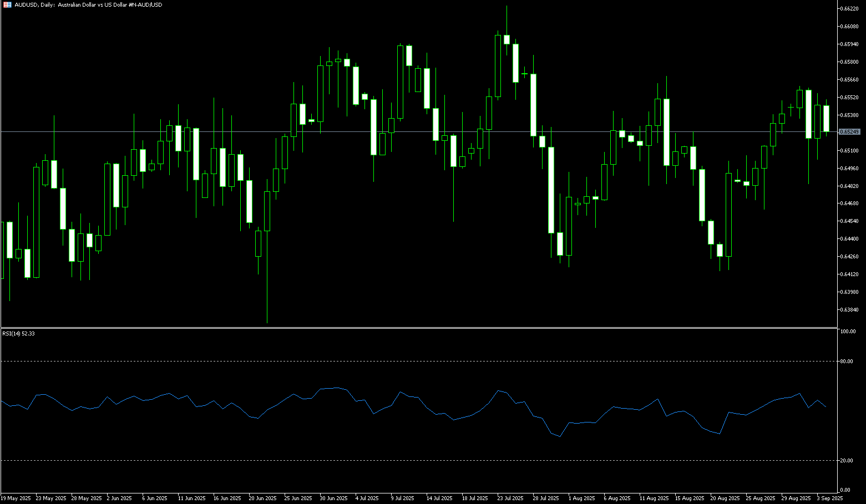The width and height of the screenshot is (866, 504).
Task: Click the rightmost candle on the chart
Action: pyautogui.click(x=826, y=118)
